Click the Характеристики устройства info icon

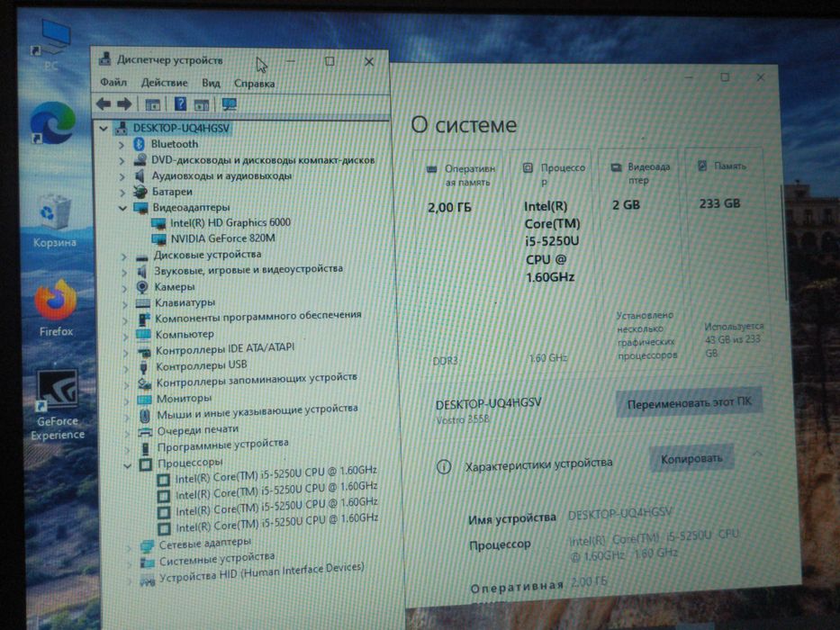[x=444, y=466]
